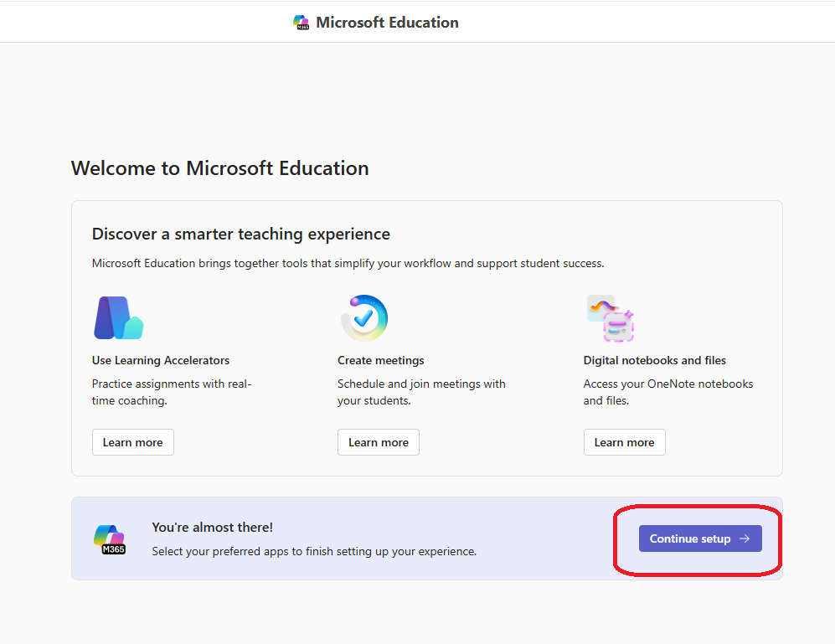Click the Digital notebooks and files title
This screenshot has height=644, width=835.
point(654,360)
